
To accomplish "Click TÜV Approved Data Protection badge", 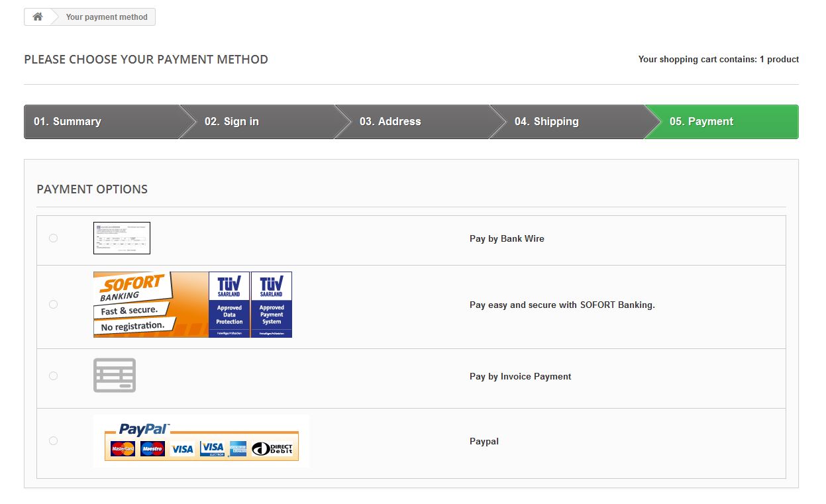I will (x=229, y=304).
